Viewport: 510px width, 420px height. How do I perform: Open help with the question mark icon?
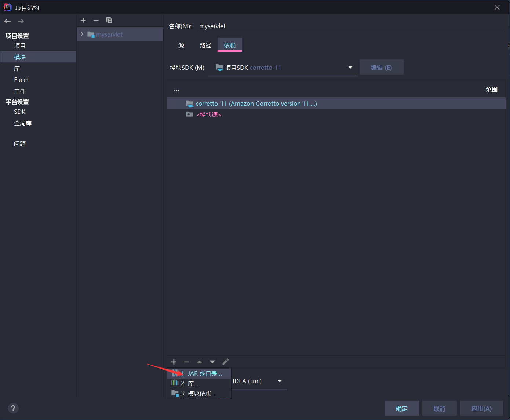pos(13,408)
